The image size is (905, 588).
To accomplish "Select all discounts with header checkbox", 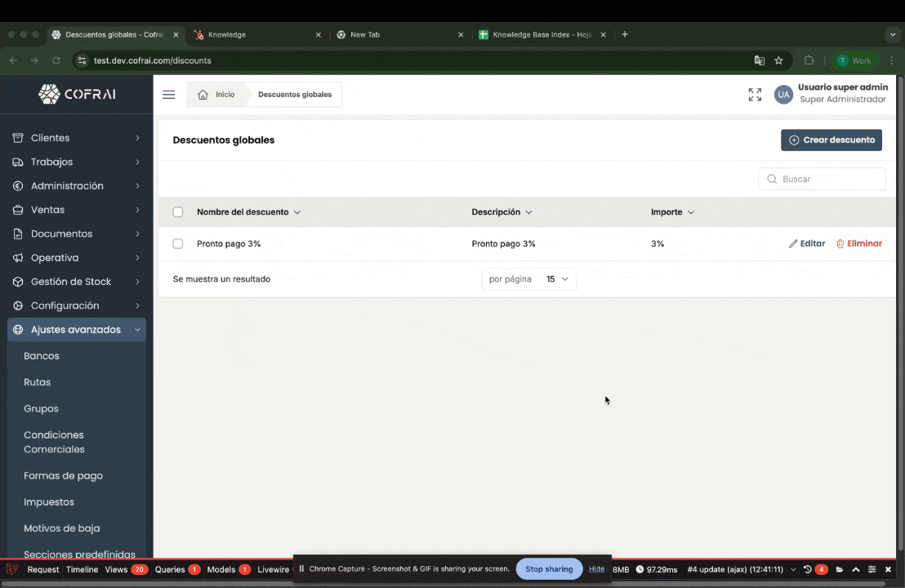I will (x=178, y=212).
